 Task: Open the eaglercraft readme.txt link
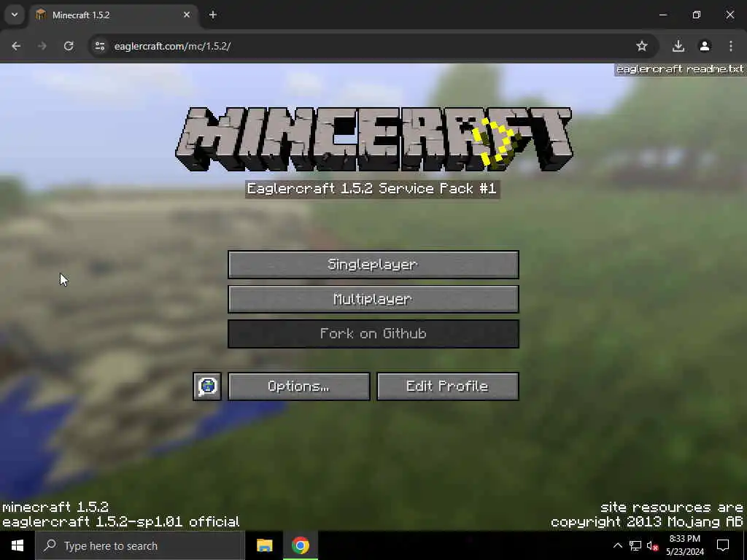[680, 69]
